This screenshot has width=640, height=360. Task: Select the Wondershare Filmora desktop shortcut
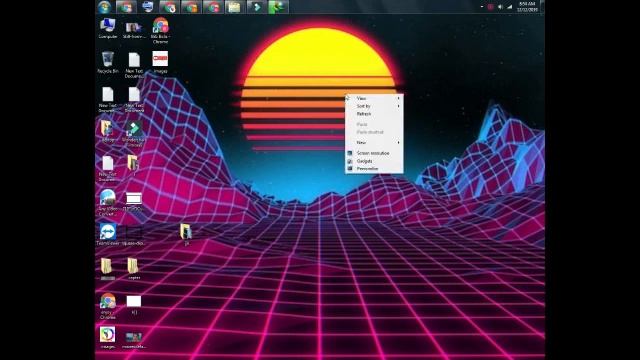[x=134, y=133]
